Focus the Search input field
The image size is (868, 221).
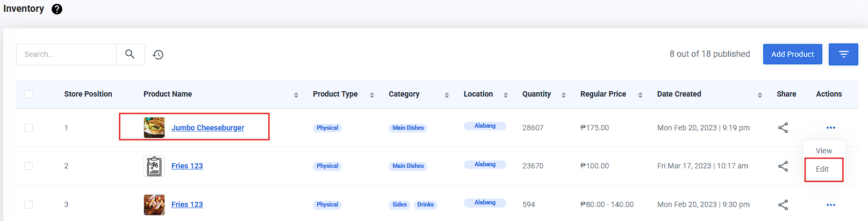pyautogui.click(x=67, y=54)
